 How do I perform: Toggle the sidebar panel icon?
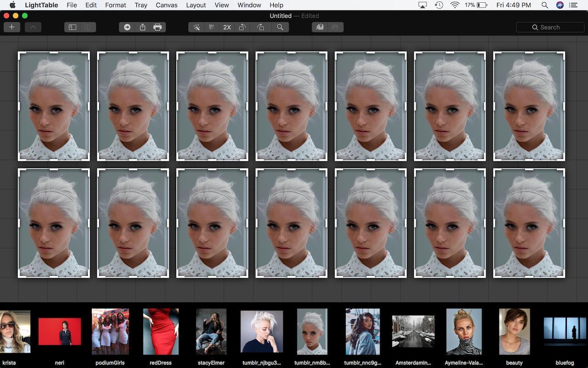[72, 27]
